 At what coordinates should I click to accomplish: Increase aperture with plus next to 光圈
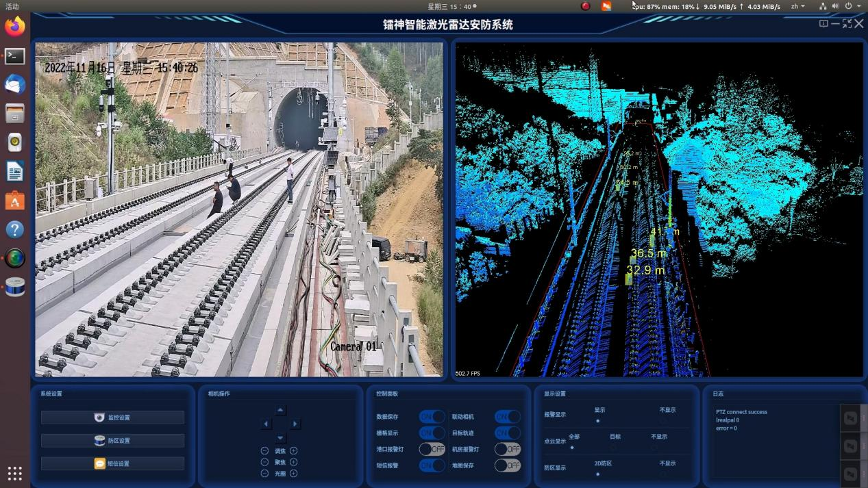(293, 474)
